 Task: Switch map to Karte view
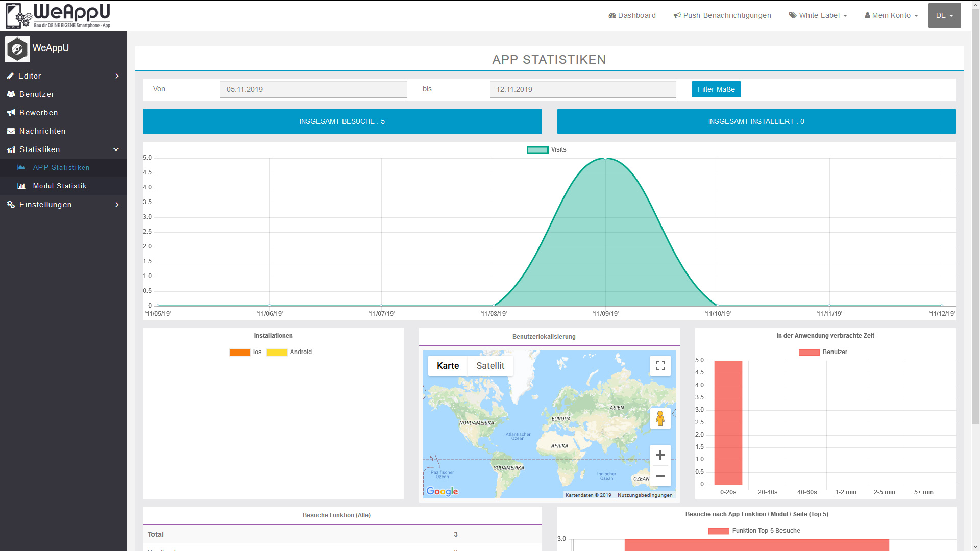click(x=448, y=366)
